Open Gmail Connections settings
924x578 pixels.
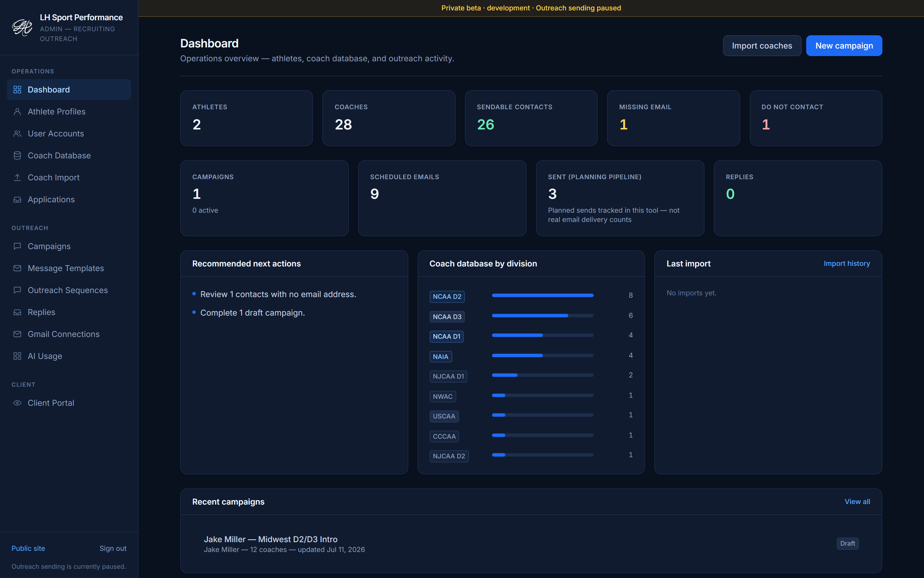[x=69, y=334]
